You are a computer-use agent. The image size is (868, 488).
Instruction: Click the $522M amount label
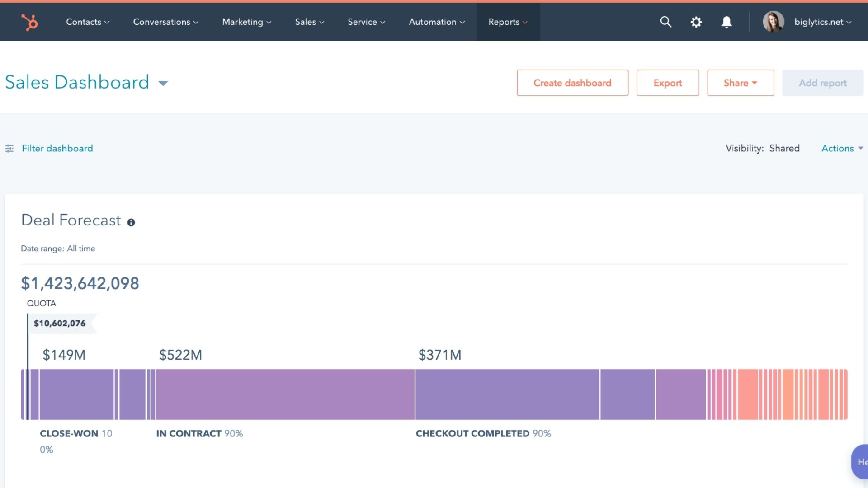180,355
